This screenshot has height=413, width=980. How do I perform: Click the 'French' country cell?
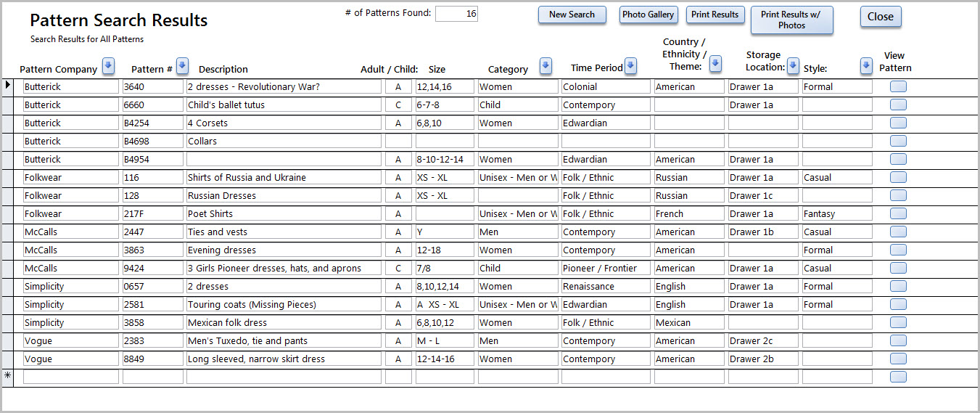pos(689,214)
